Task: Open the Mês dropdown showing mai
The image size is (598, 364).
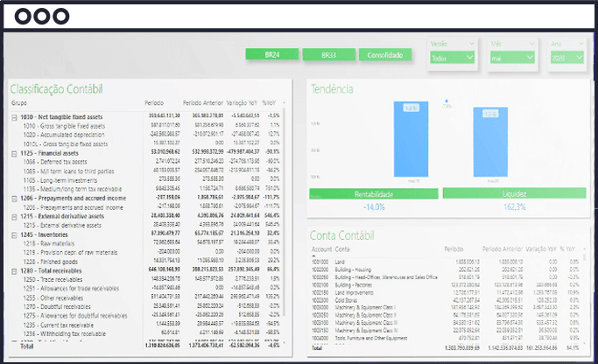Action: 512,58
